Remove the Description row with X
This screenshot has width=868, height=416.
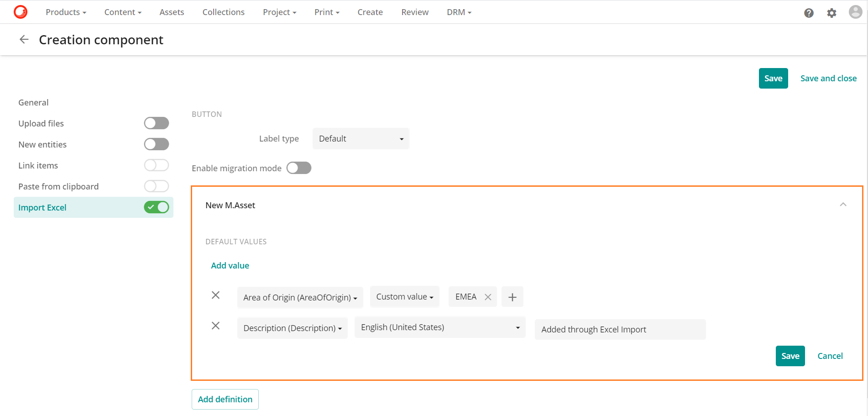pos(215,326)
